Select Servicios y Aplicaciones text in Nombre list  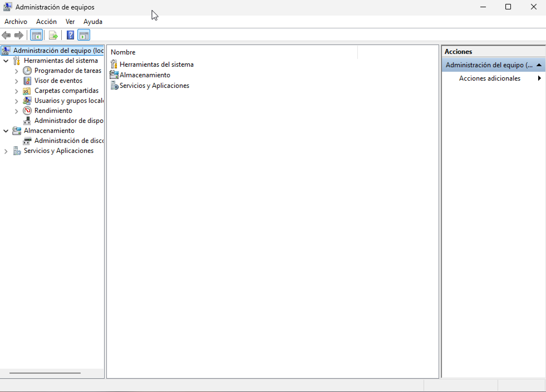(154, 86)
